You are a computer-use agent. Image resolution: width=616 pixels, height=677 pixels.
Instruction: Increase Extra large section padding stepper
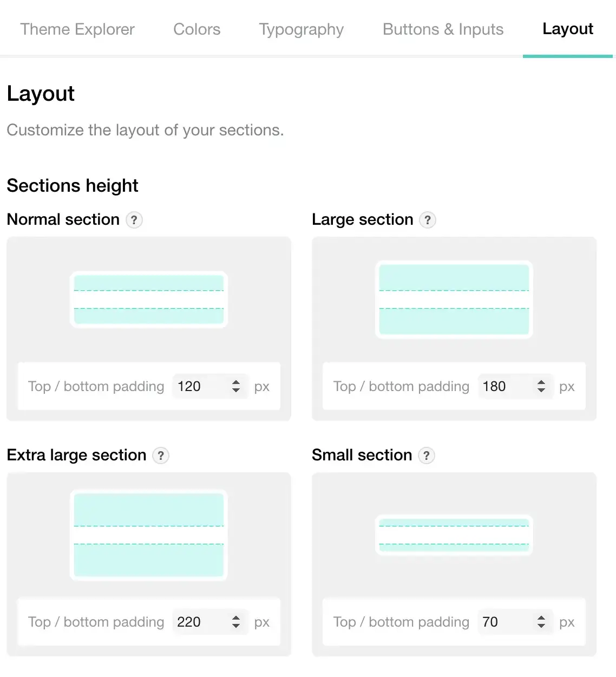tap(236, 618)
